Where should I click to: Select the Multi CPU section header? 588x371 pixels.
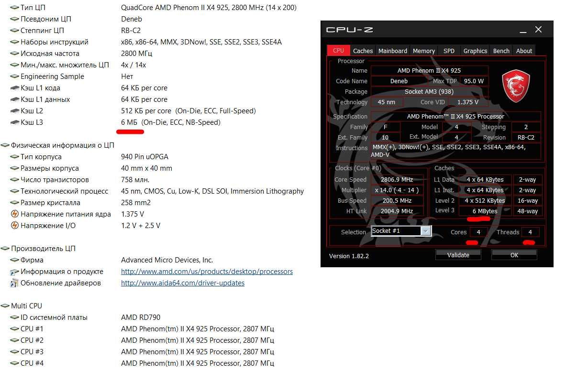click(26, 306)
